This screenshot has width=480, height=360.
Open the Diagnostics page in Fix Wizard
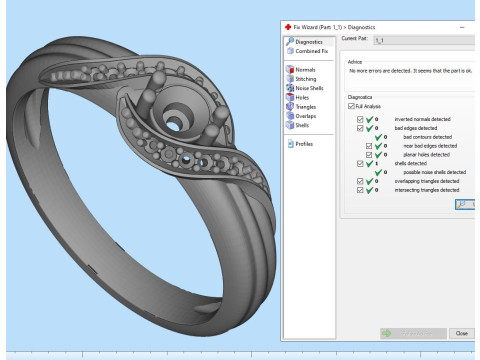[x=309, y=42]
